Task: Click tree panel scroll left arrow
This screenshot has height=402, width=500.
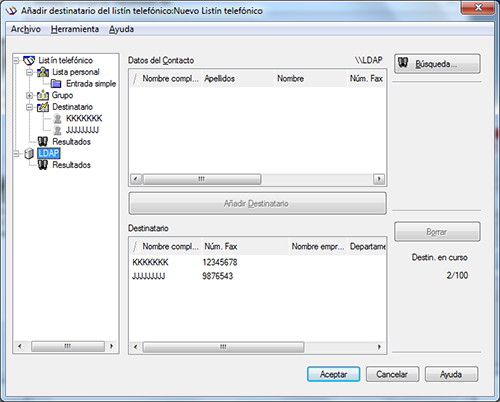Action: pos(20,346)
